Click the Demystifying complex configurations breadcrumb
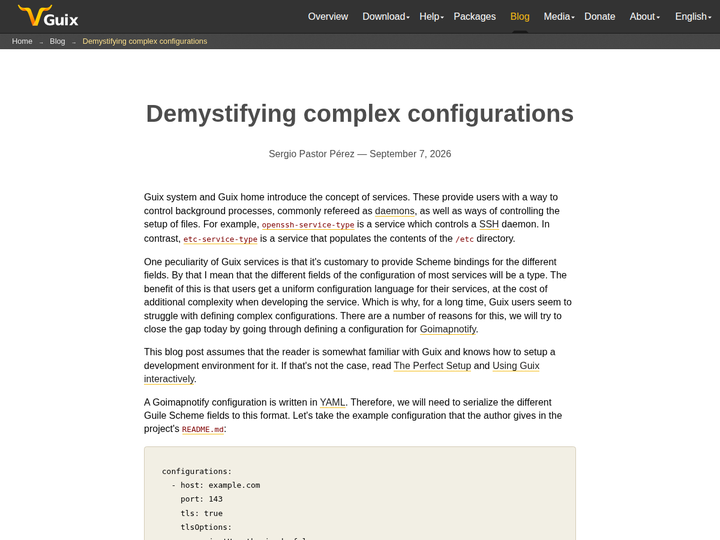The height and width of the screenshot is (540, 720). click(145, 41)
